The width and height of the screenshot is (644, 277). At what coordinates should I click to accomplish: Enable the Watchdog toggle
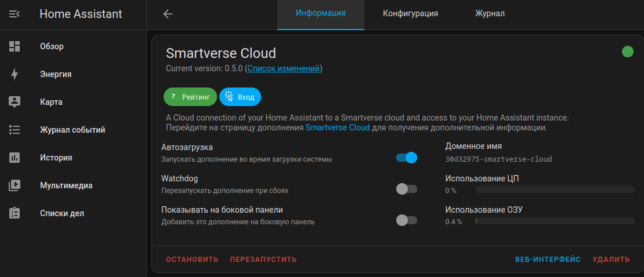point(406,189)
